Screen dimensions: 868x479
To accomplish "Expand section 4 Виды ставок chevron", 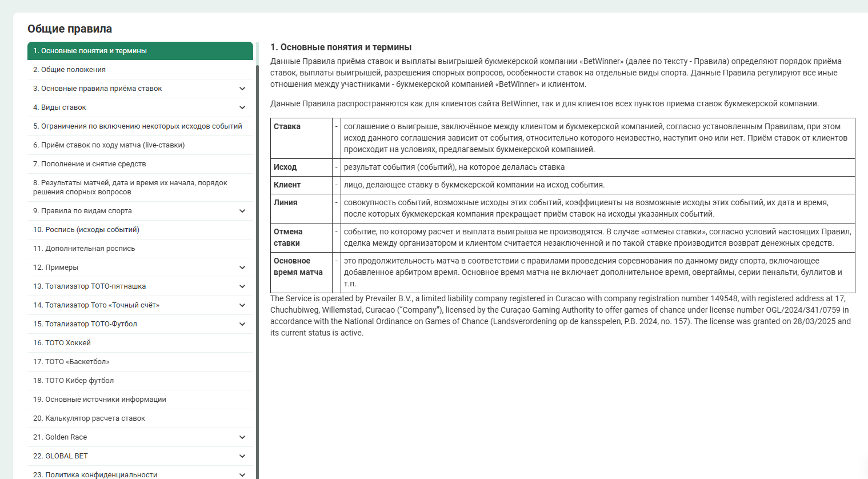I will (242, 107).
